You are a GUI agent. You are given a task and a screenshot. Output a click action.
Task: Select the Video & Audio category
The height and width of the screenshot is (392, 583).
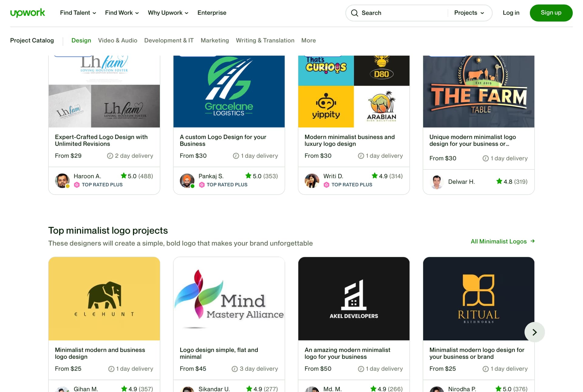[118, 40]
